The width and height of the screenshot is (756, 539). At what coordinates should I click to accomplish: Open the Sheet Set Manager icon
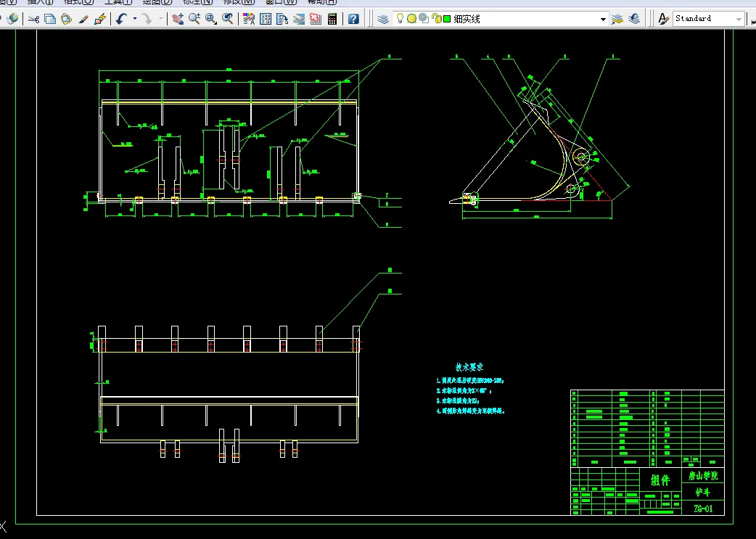pos(299,19)
